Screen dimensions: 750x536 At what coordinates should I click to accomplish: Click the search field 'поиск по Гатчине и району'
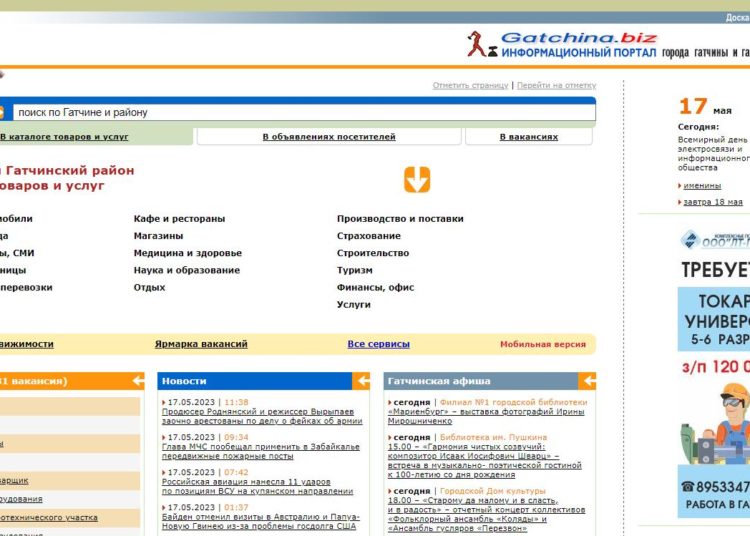click(x=304, y=112)
